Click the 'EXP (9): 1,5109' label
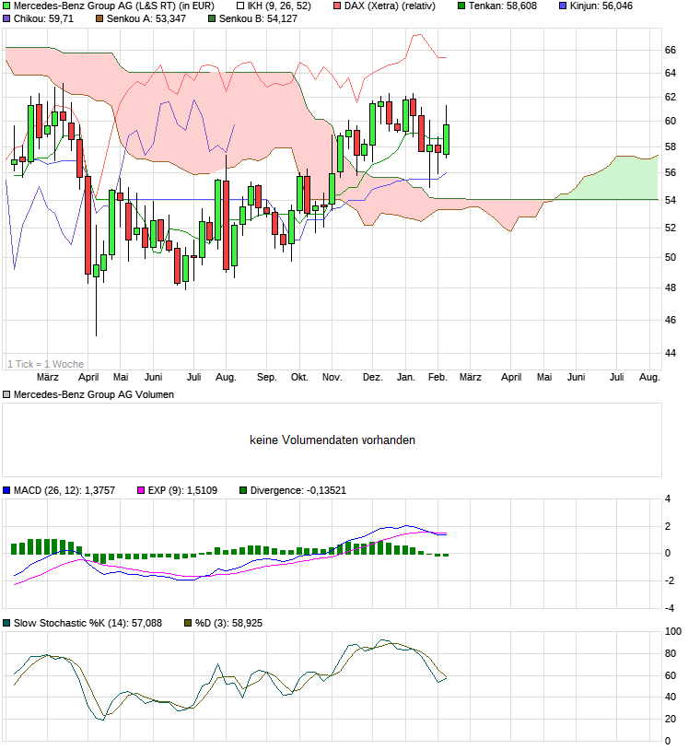The width and height of the screenshot is (700, 750). click(x=182, y=490)
